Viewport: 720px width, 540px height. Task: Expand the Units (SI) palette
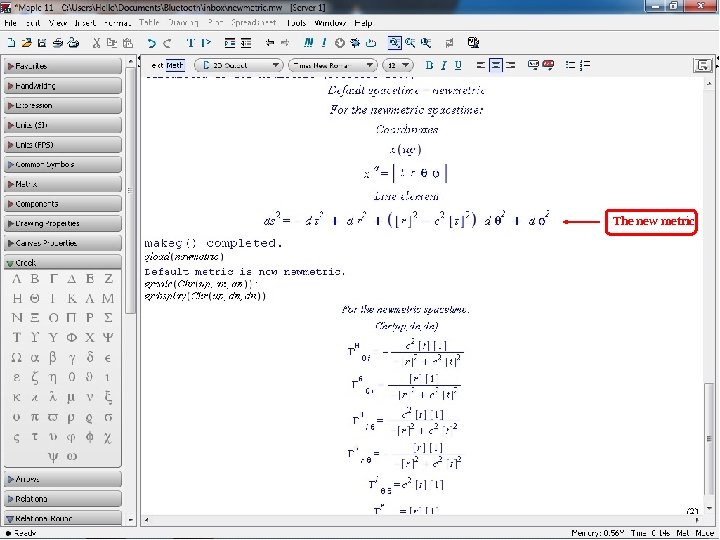tap(63, 125)
